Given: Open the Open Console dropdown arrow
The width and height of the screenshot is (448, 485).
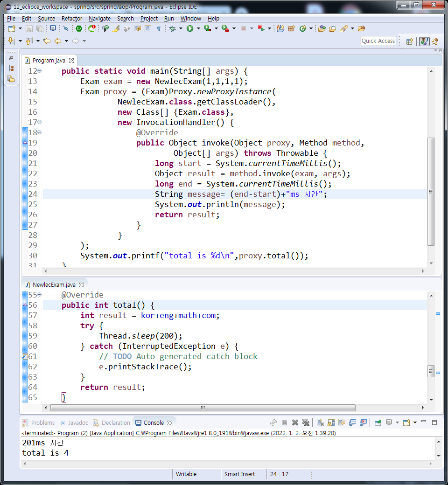Looking at the screenshot, I should point(415,423).
